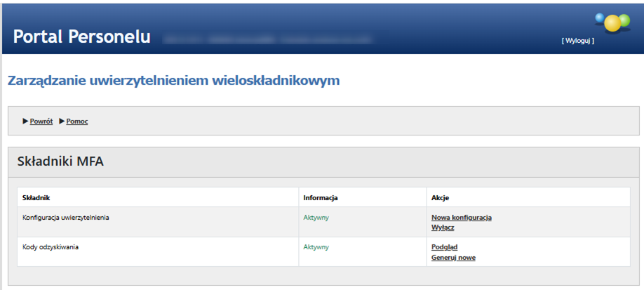
Task: Click the Składniki MFA panel header
Action: (x=61, y=162)
